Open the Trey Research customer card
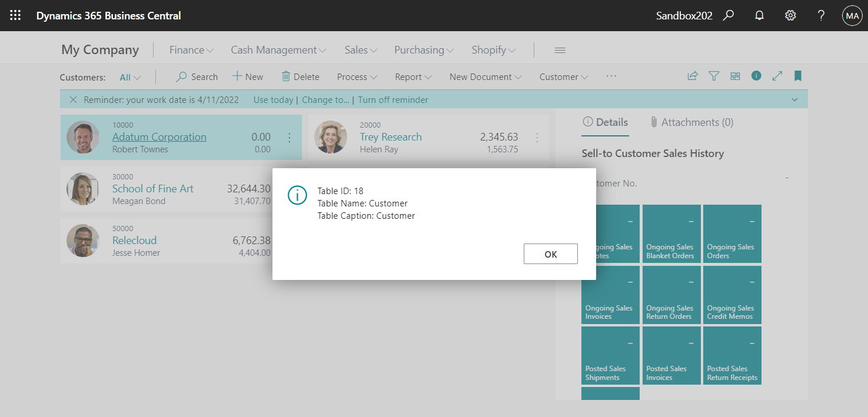The width and height of the screenshot is (868, 417). [x=391, y=136]
